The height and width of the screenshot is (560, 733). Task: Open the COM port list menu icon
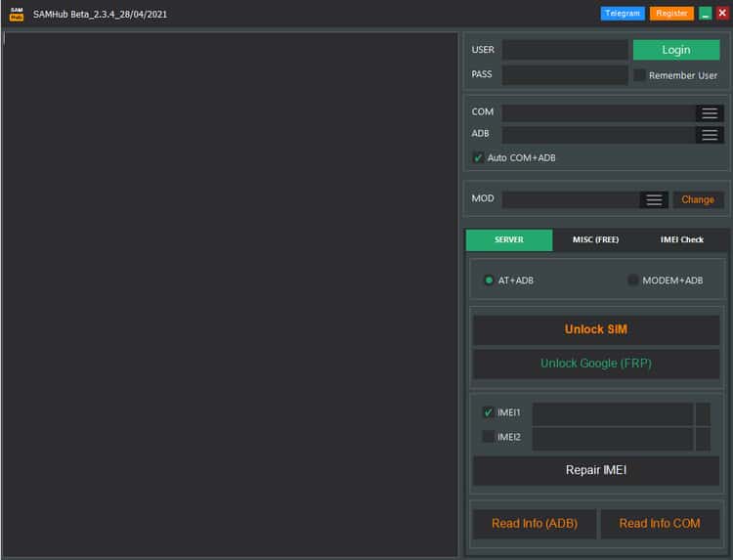[x=710, y=113]
